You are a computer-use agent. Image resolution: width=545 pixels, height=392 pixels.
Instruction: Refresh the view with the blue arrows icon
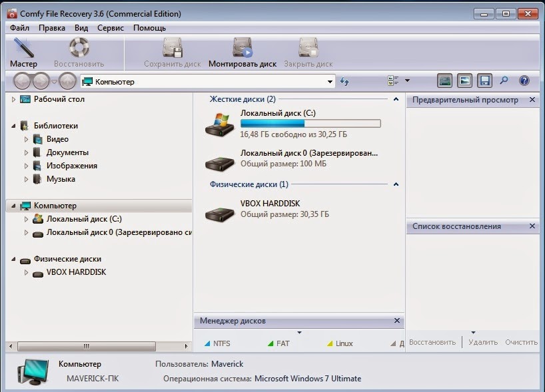pos(344,81)
